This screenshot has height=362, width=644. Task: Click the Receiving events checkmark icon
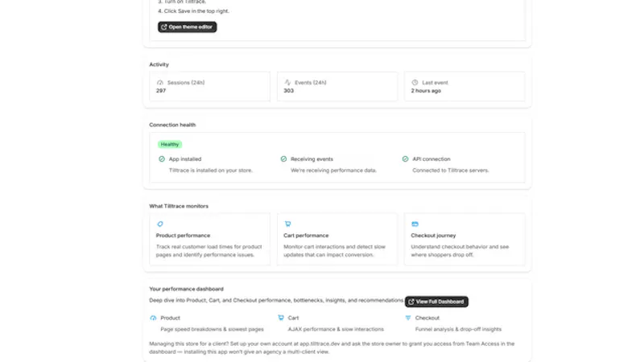click(x=283, y=158)
